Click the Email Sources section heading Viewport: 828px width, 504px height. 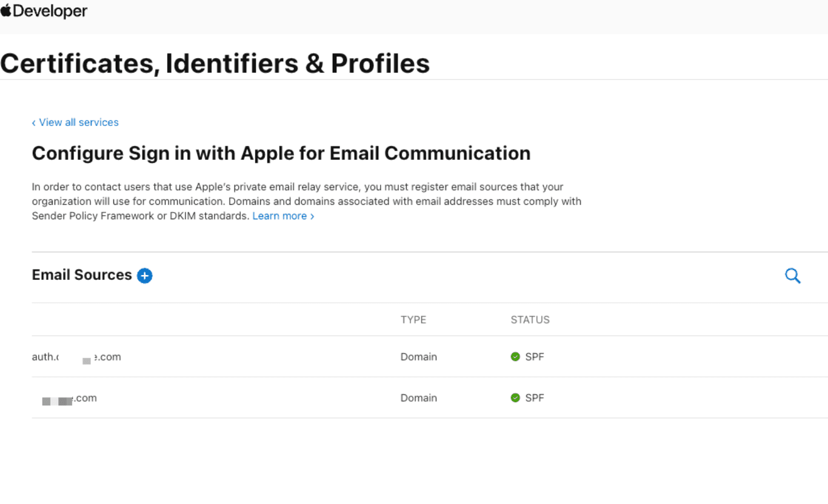click(82, 274)
